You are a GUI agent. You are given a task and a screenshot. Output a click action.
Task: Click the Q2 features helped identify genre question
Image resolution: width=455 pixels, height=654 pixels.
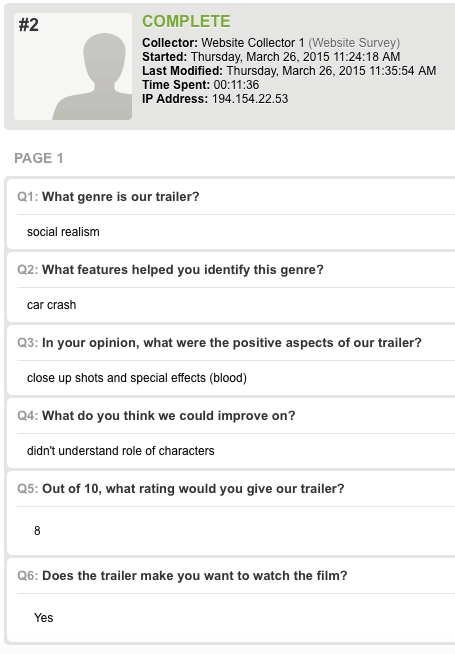tap(170, 269)
